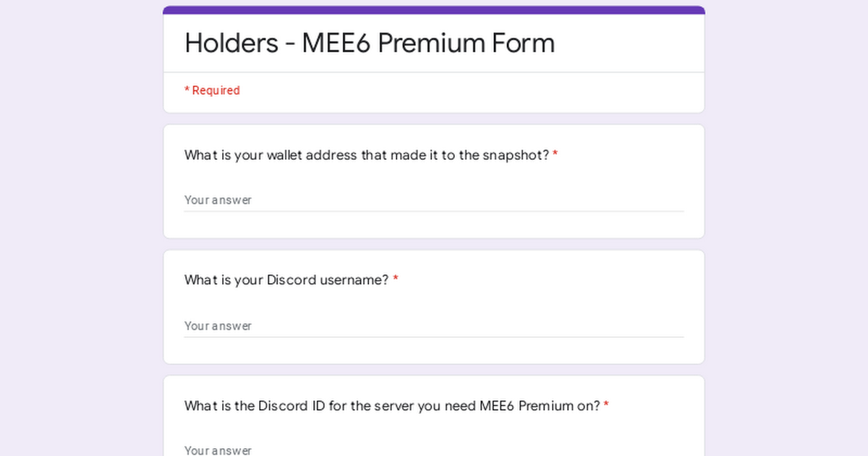Click the purple accent bar atop the form
This screenshot has height=456, width=868.
click(x=434, y=10)
